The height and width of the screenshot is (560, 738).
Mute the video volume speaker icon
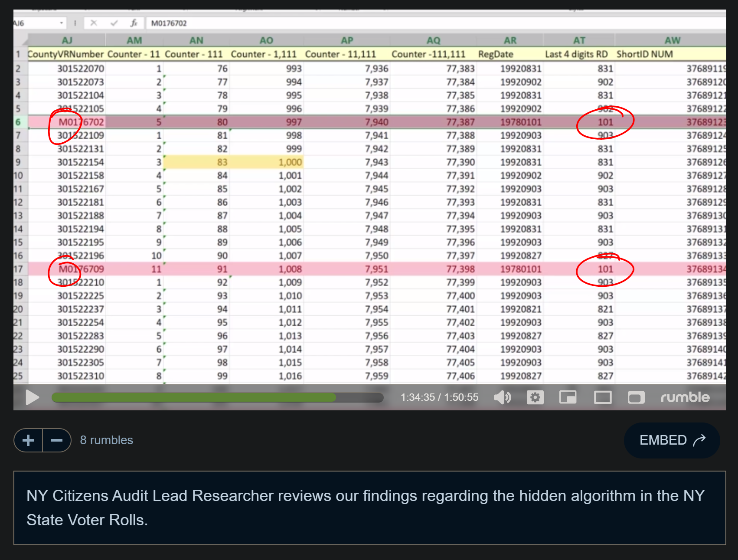(503, 397)
